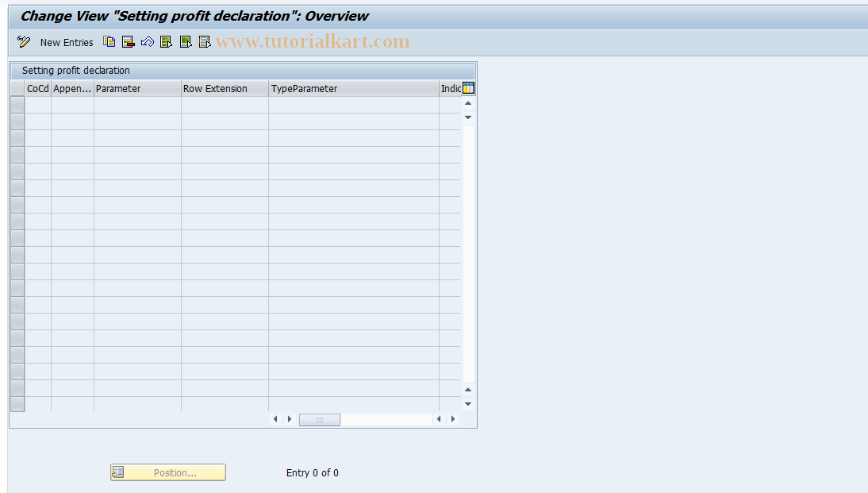Image resolution: width=868 pixels, height=493 pixels.
Task: Click the scroll left arrow at the scrollbar's right end
Action: [439, 419]
